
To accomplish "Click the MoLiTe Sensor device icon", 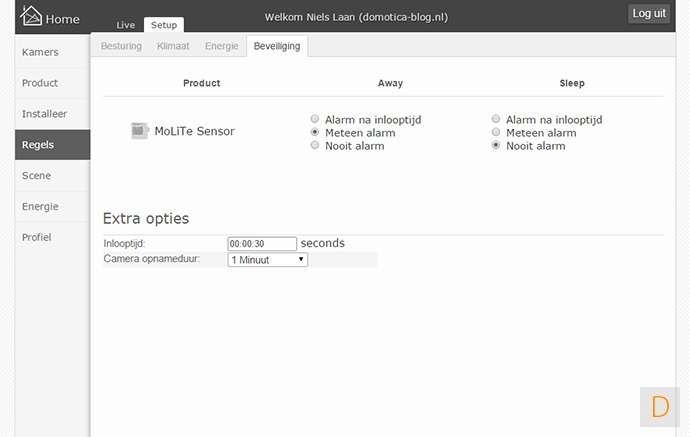I will pos(139,131).
